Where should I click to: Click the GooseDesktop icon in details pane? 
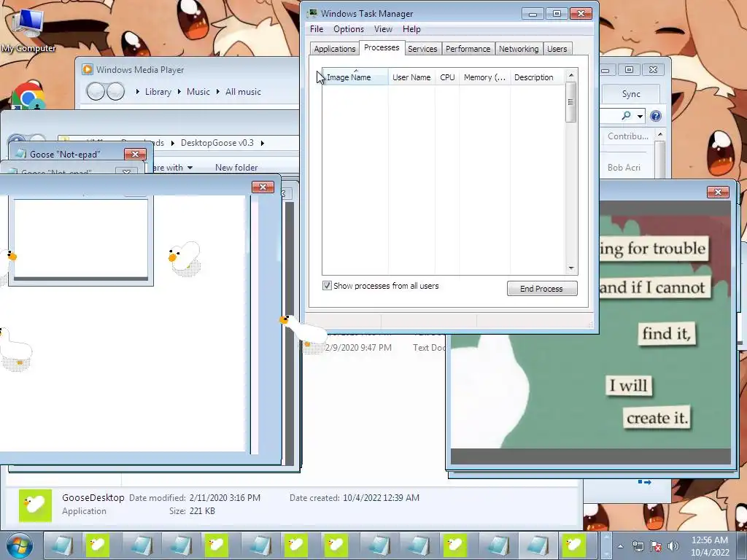35,505
